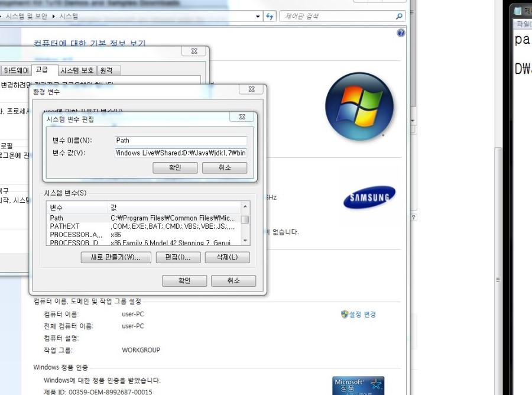
Task: Confirm with 확인 in 시스템 변수 편집 dialog
Action: 175,167
